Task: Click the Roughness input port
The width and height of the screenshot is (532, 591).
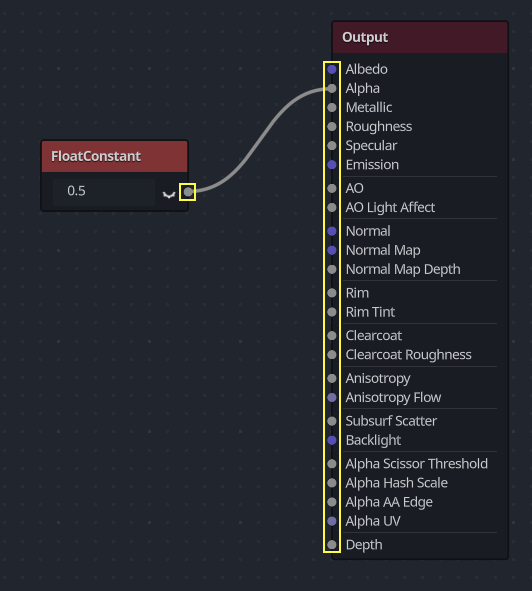Action: 332,127
